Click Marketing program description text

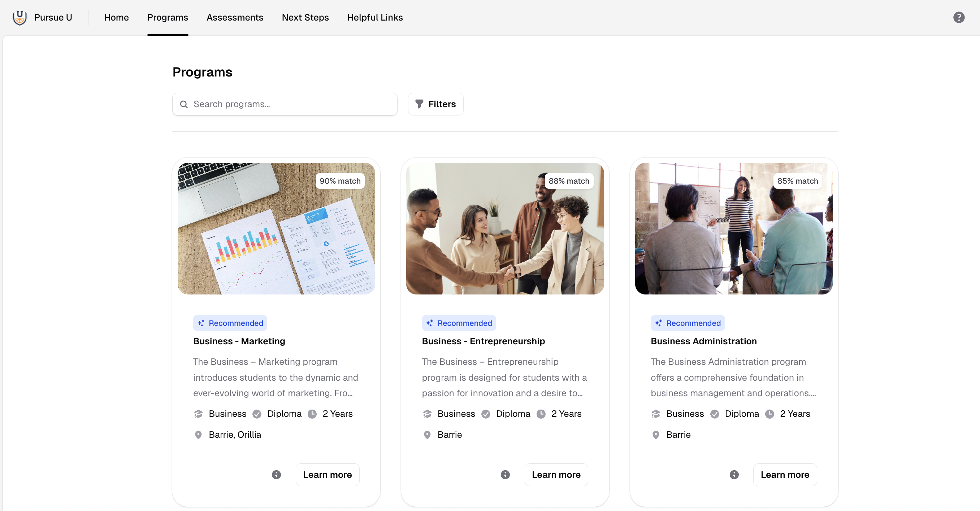[276, 377]
